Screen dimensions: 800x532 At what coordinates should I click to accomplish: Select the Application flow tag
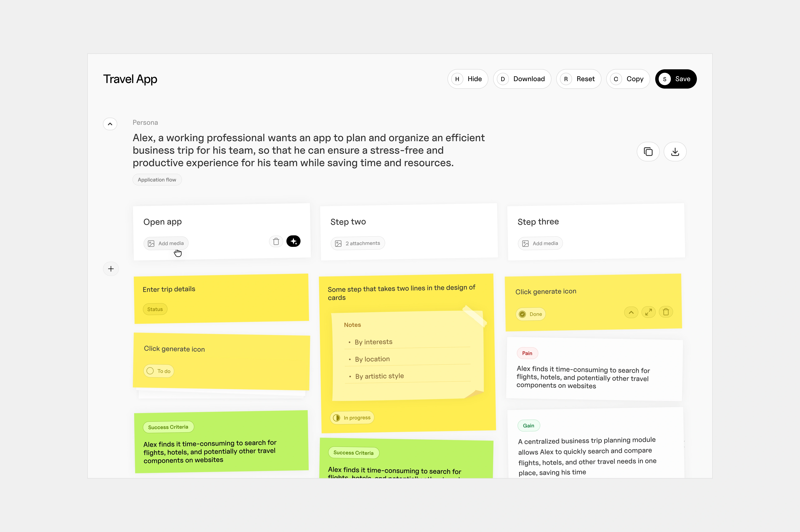(x=157, y=180)
